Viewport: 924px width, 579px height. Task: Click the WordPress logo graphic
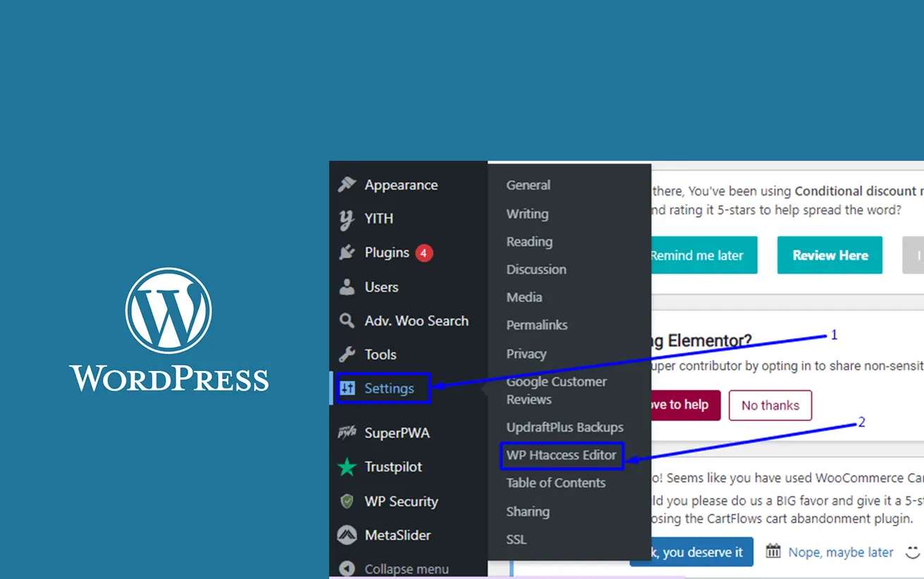pos(169,329)
